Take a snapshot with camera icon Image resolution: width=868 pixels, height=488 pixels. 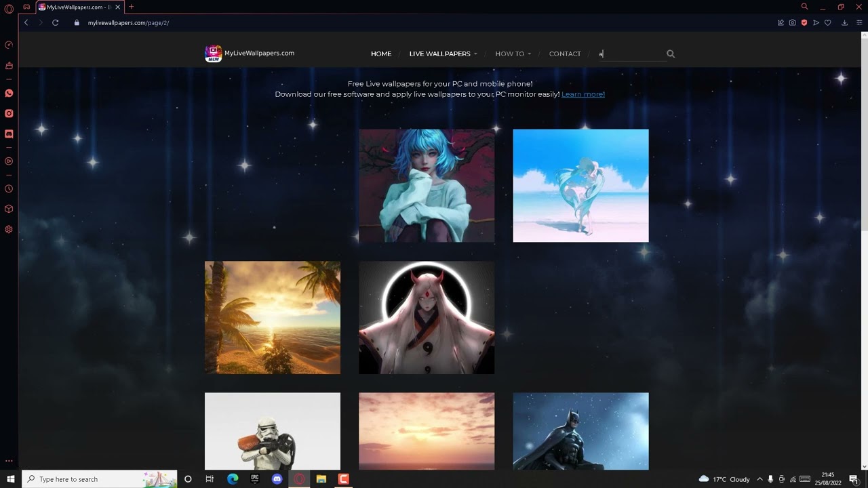click(792, 22)
